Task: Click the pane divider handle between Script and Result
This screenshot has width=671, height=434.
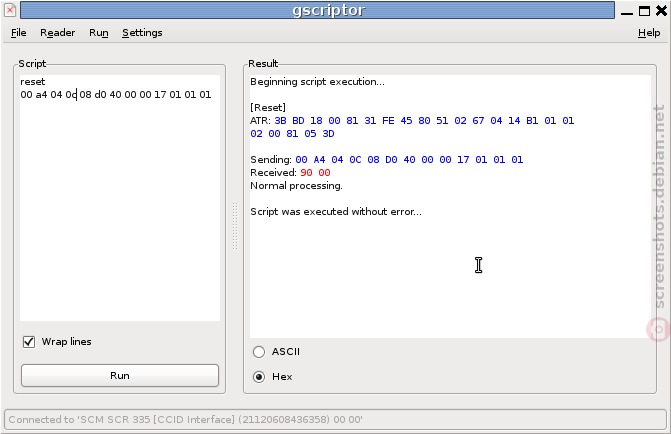Action: 235,226
